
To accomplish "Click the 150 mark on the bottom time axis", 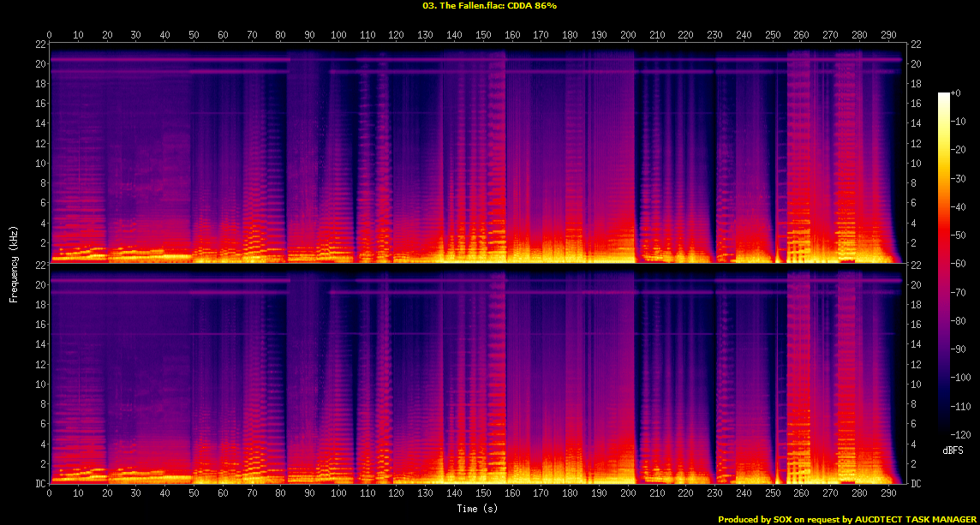I will coord(483,493).
